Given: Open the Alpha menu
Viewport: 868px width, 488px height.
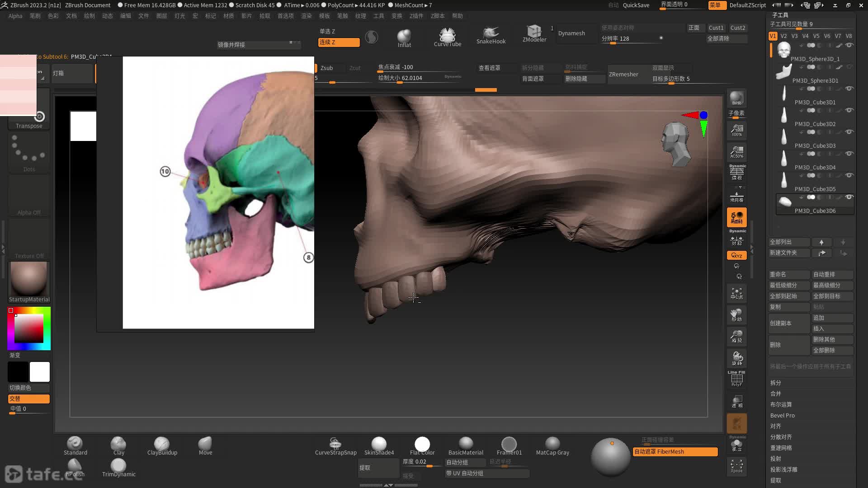Looking at the screenshot, I should [15, 16].
